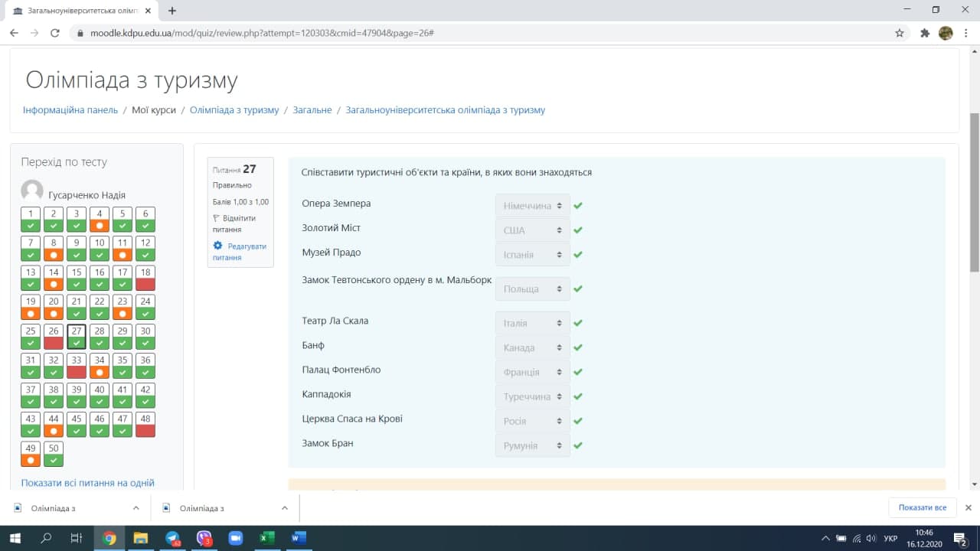Jump to question 1 in navigation
The height and width of the screenshot is (551, 980).
[30, 220]
